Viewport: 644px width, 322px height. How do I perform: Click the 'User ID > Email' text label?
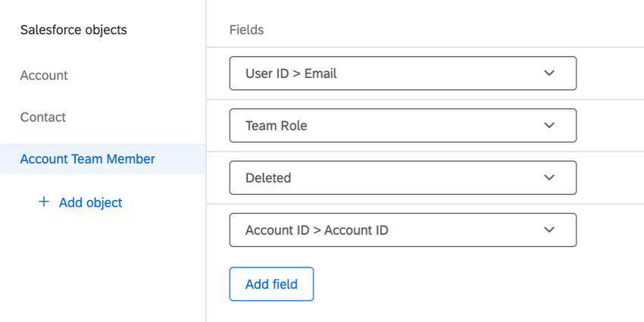pos(291,73)
